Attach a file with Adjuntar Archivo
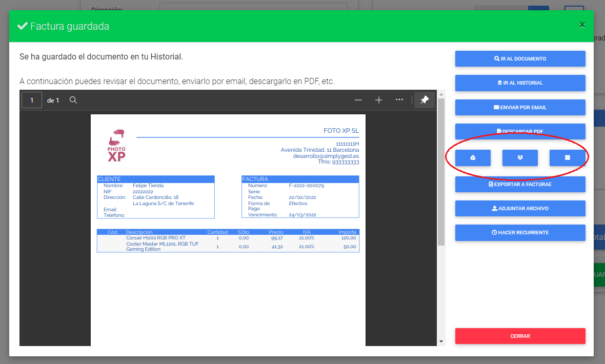The width and height of the screenshot is (605, 364). pos(520,208)
